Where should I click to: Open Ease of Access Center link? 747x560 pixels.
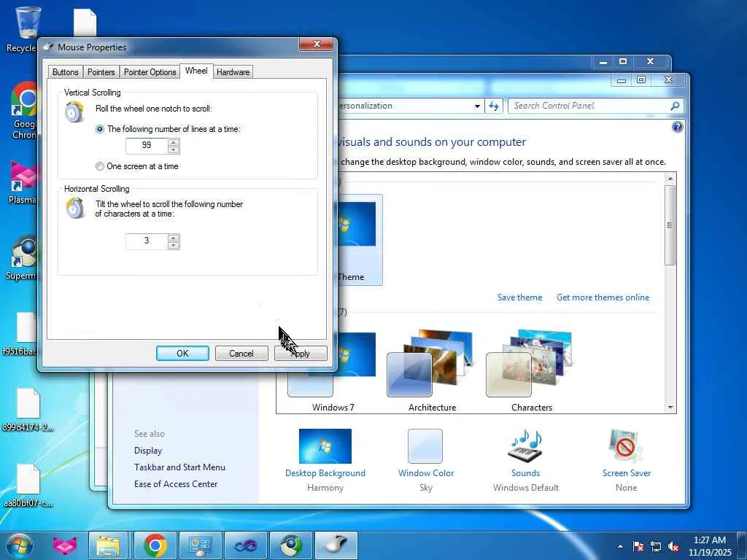pyautogui.click(x=176, y=484)
